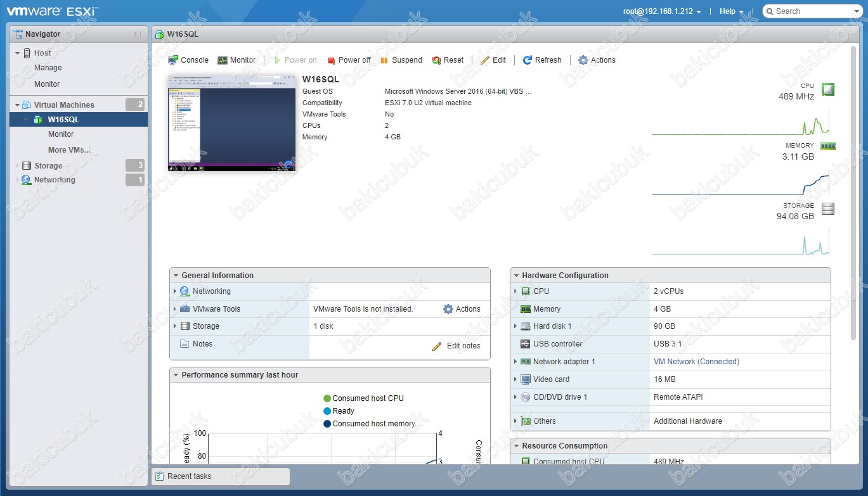Expand the Network adapter 1 row
This screenshot has width=868, height=496.
(x=515, y=362)
